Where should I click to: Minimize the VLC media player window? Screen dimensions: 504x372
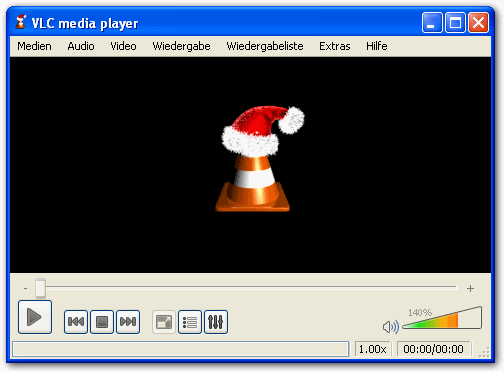click(432, 23)
